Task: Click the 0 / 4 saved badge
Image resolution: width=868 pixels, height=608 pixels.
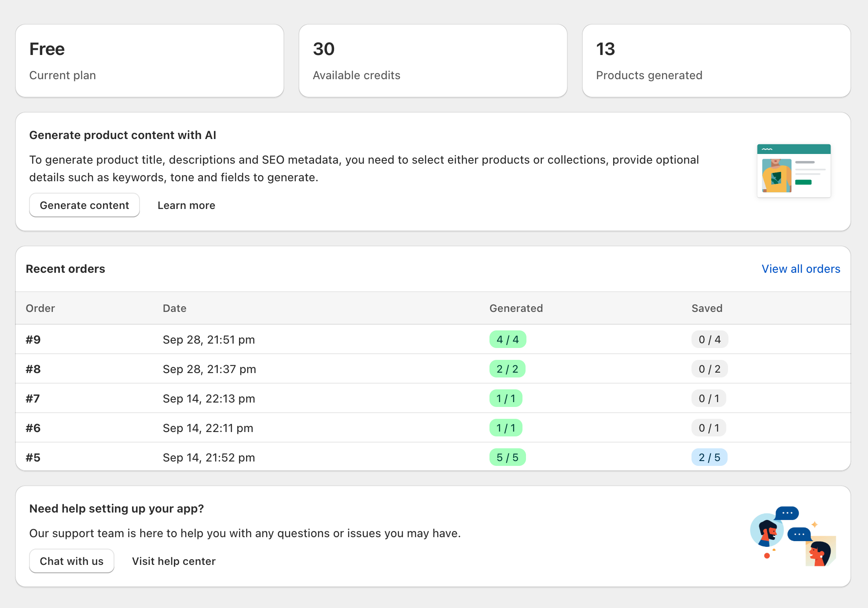Action: pyautogui.click(x=710, y=340)
